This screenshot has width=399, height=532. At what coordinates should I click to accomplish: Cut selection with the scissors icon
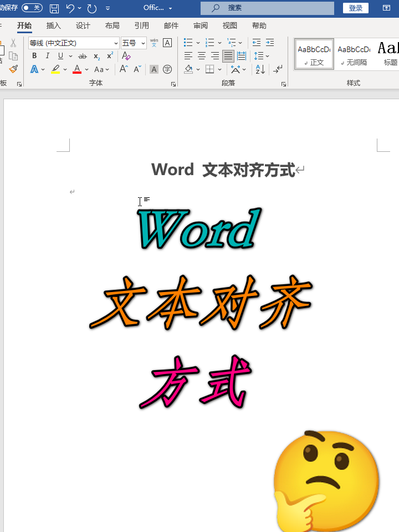[13, 43]
